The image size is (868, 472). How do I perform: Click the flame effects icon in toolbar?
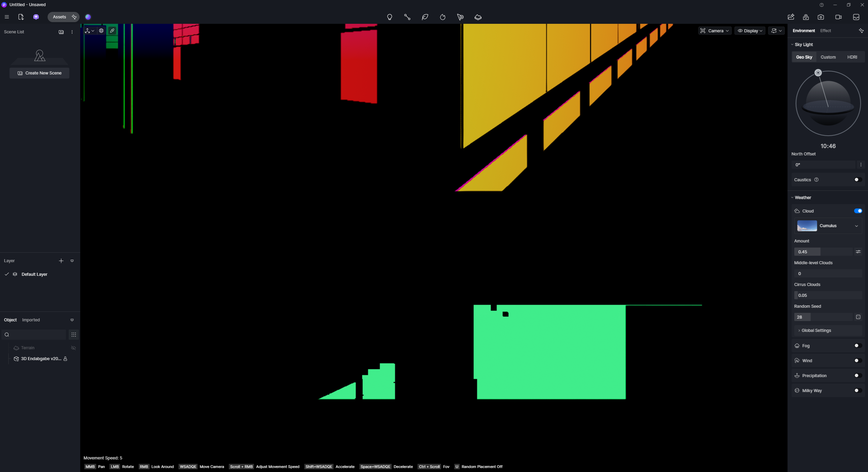[443, 17]
